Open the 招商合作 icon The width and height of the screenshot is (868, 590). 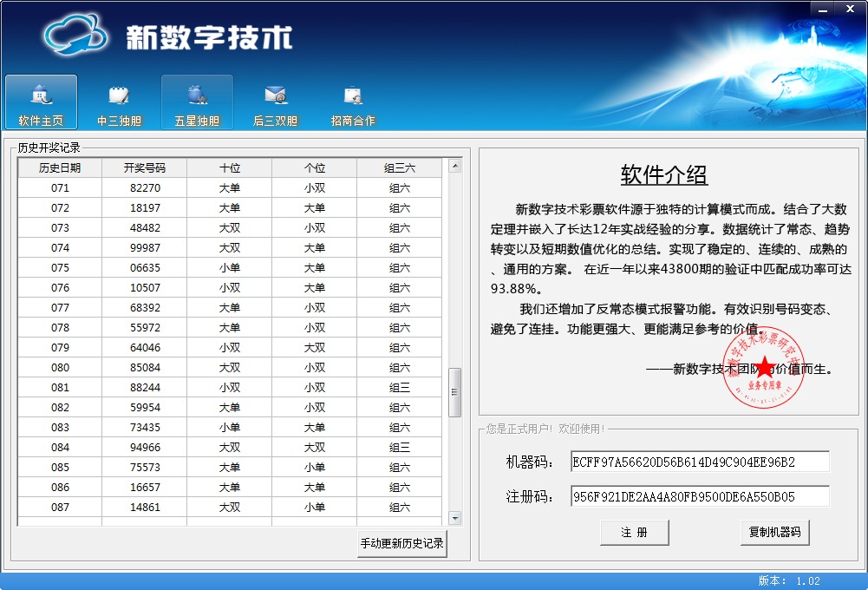coord(353,95)
